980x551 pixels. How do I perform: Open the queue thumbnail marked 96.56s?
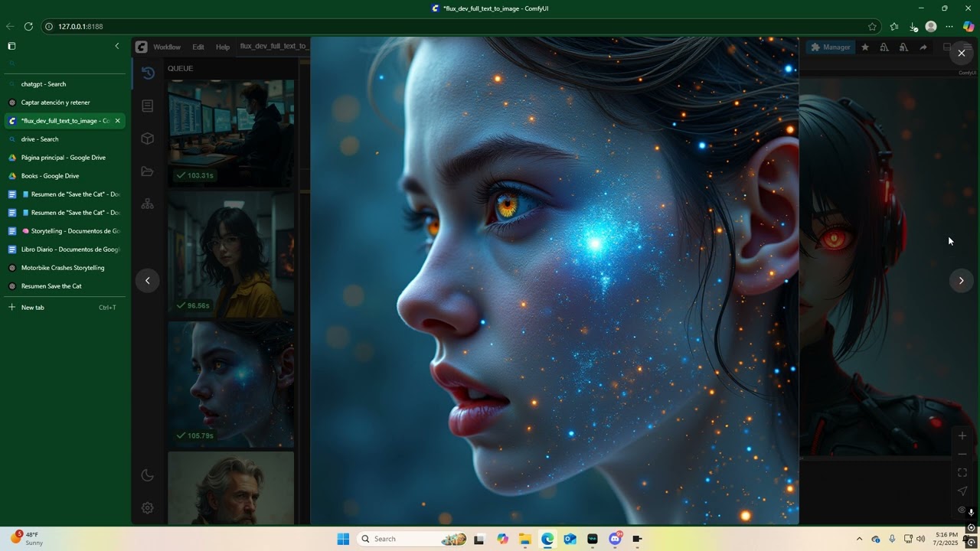[x=230, y=253]
